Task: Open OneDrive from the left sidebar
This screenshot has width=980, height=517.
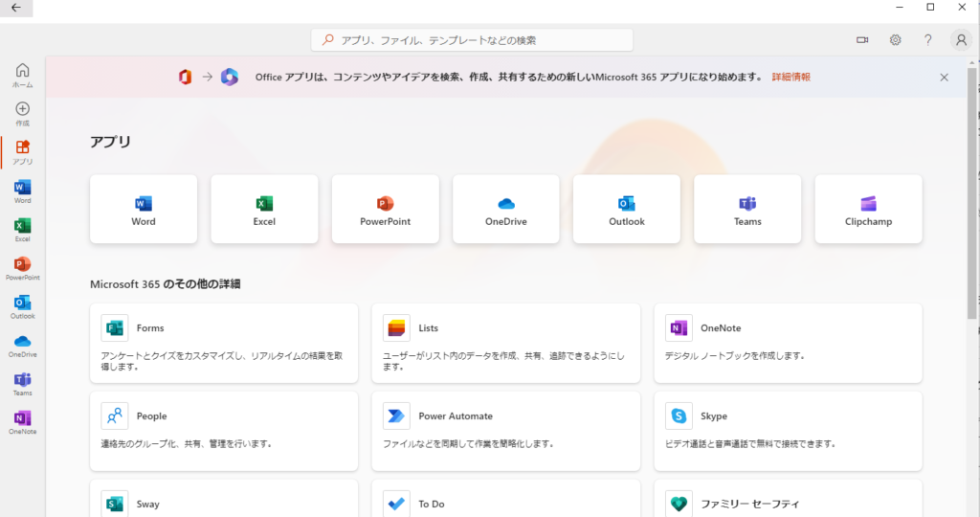Action: click(23, 345)
